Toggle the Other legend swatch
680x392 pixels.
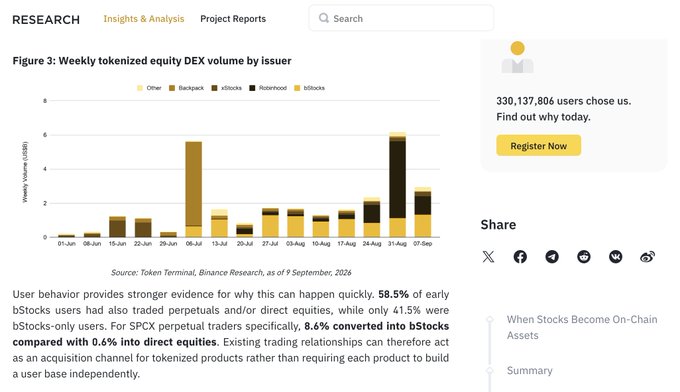click(x=140, y=88)
